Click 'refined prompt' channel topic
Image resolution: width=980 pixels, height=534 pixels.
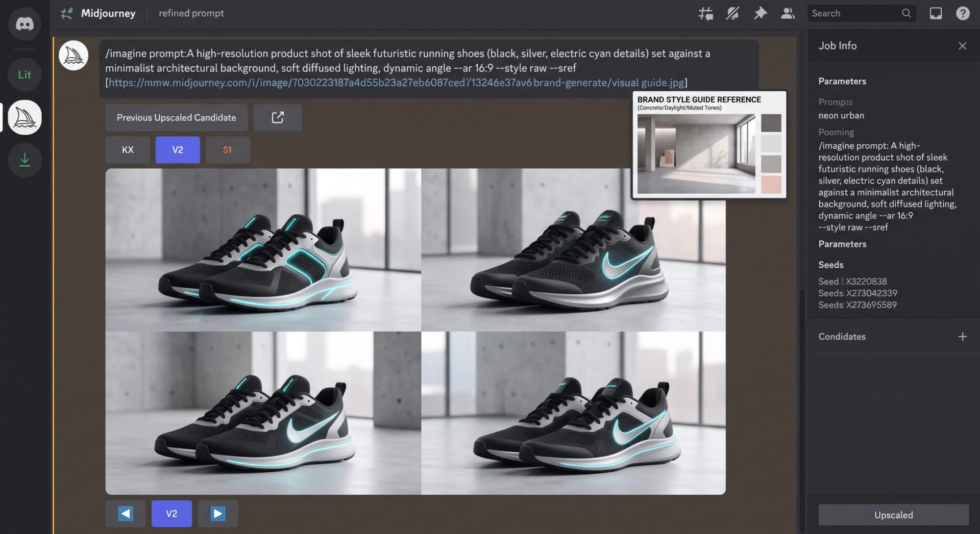pyautogui.click(x=191, y=13)
